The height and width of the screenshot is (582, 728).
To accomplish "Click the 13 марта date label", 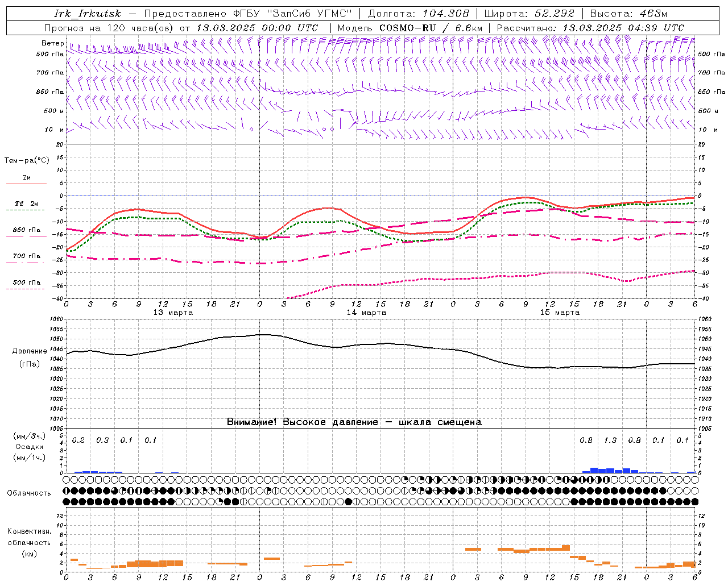I will pos(173,313).
